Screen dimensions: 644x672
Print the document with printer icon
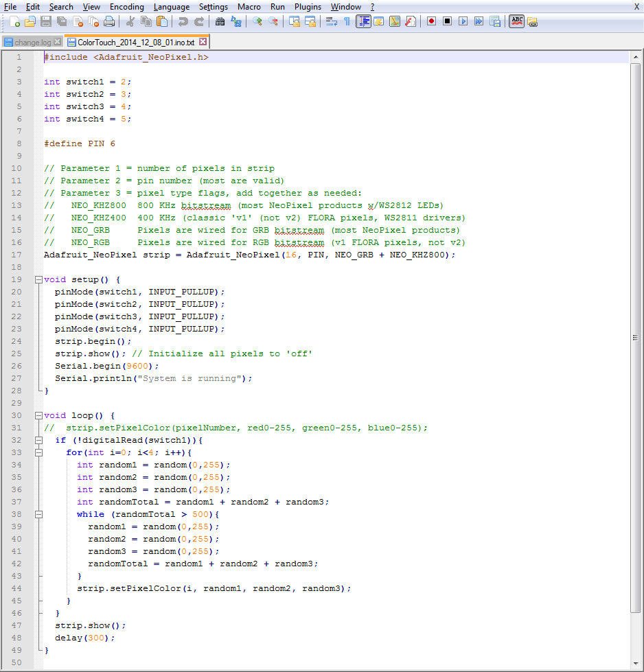(x=109, y=21)
